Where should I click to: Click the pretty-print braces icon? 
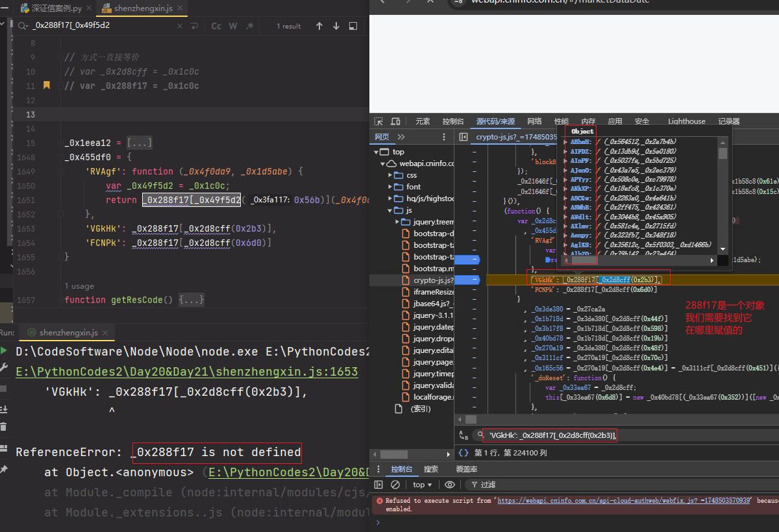464,453
